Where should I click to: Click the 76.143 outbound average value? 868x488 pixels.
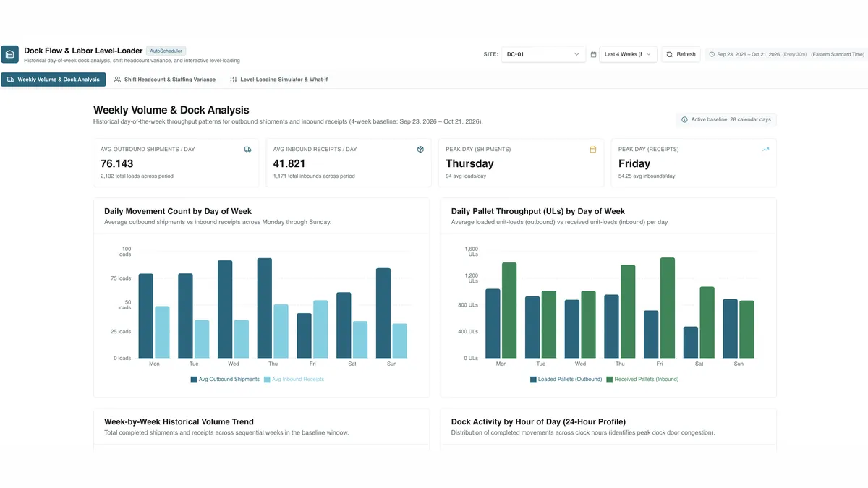[x=116, y=163]
